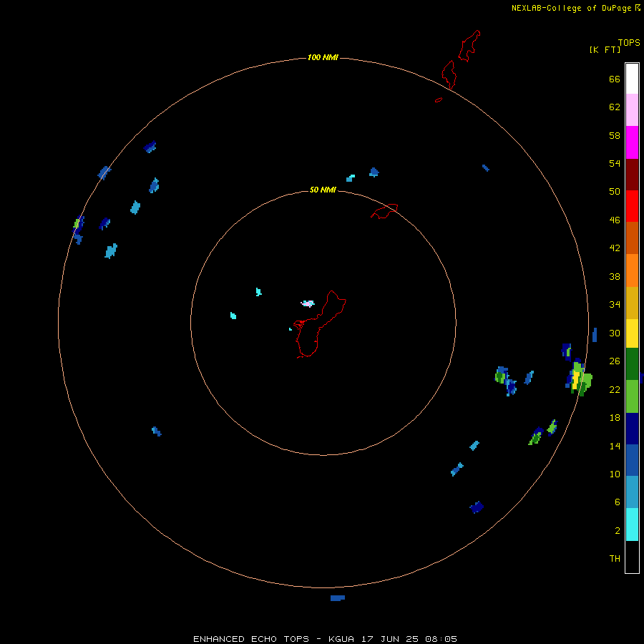Select the light pink legend swatch
This screenshot has width=644, height=644.
click(632, 110)
